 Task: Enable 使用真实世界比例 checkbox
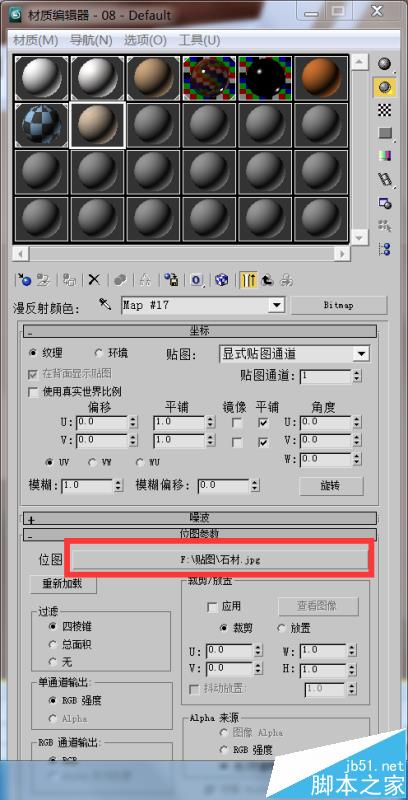pyautogui.click(x=33, y=392)
